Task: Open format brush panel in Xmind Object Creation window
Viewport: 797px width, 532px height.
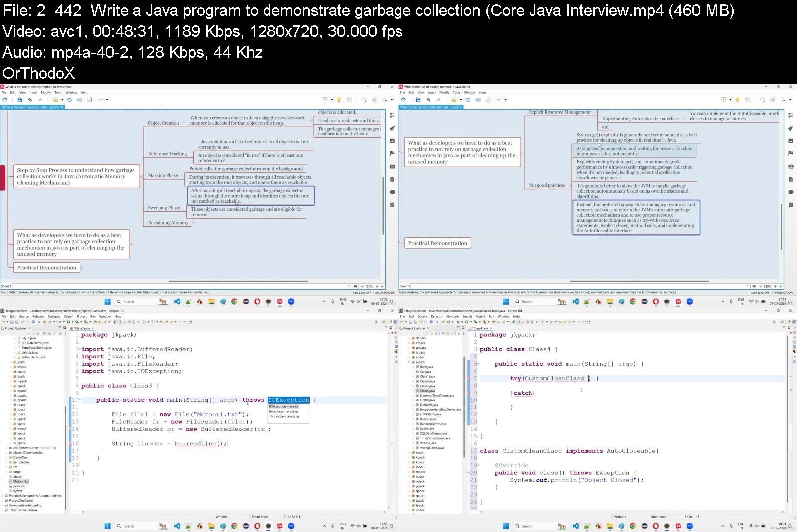Action: (x=392, y=128)
